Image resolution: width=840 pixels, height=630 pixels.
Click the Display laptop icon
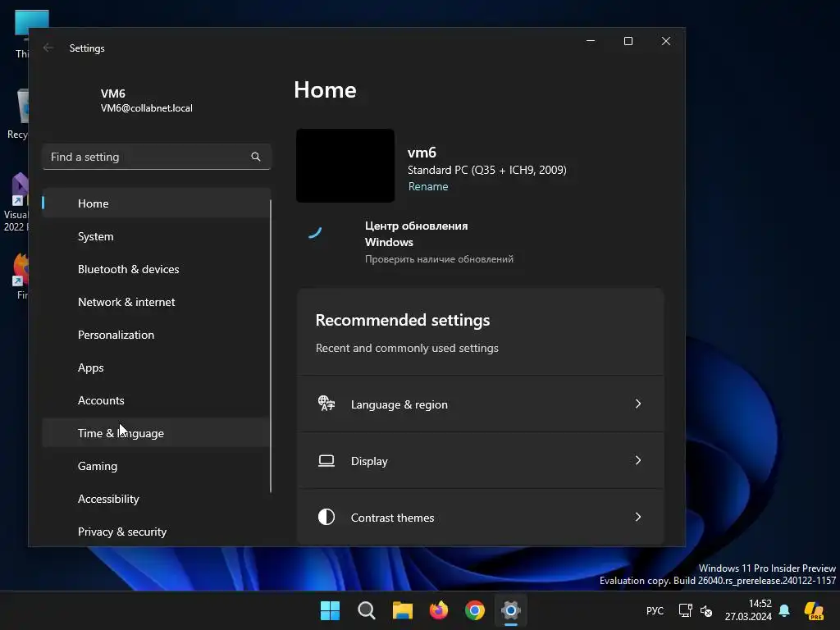pos(326,461)
